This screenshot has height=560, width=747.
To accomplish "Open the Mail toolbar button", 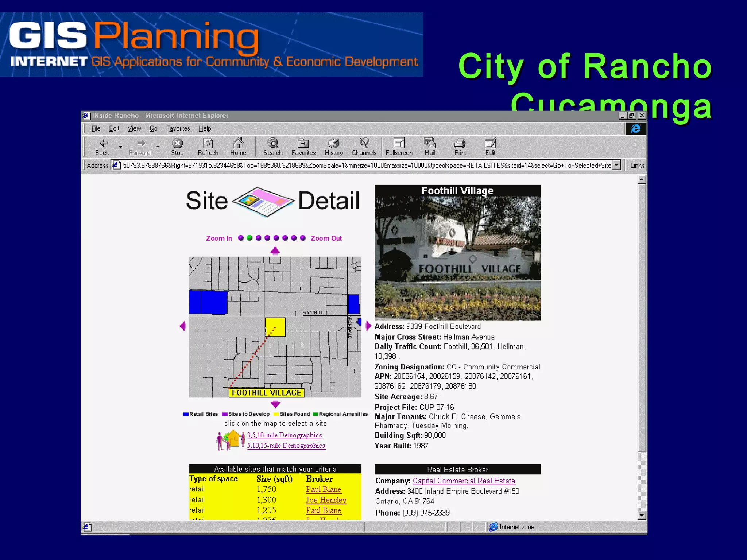I will point(430,147).
